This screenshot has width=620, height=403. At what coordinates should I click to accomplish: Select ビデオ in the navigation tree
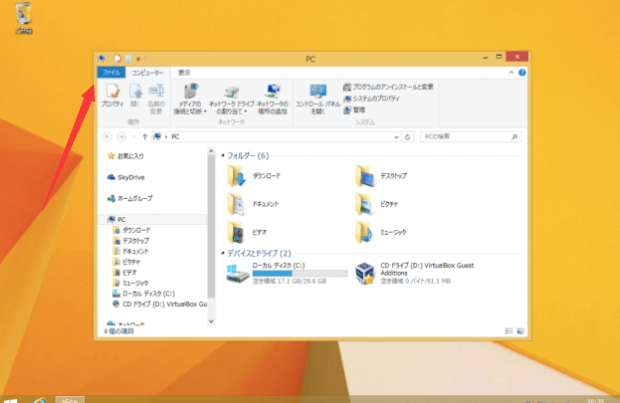125,272
